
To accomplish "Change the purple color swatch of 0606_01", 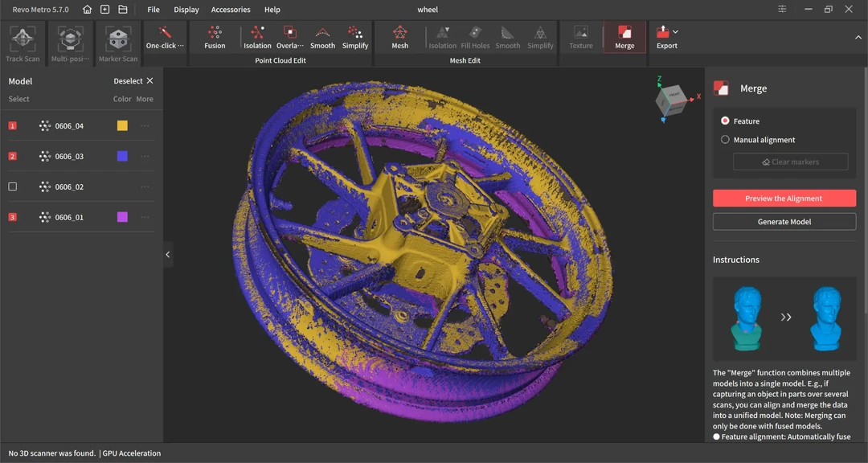I will pyautogui.click(x=122, y=217).
